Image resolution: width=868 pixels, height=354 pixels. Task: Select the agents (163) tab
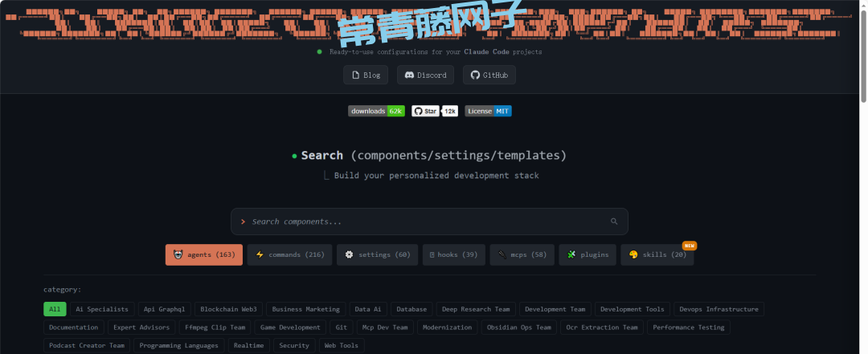(203, 254)
